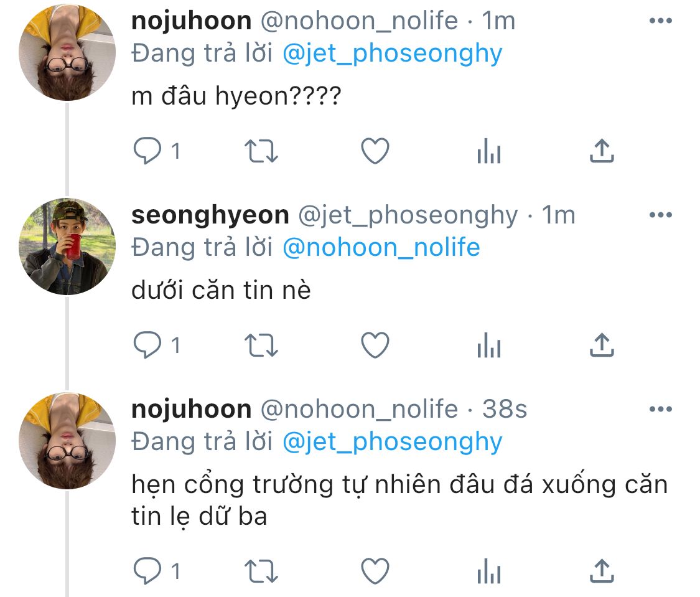Open more options on the 38s tweet

pyautogui.click(x=660, y=410)
